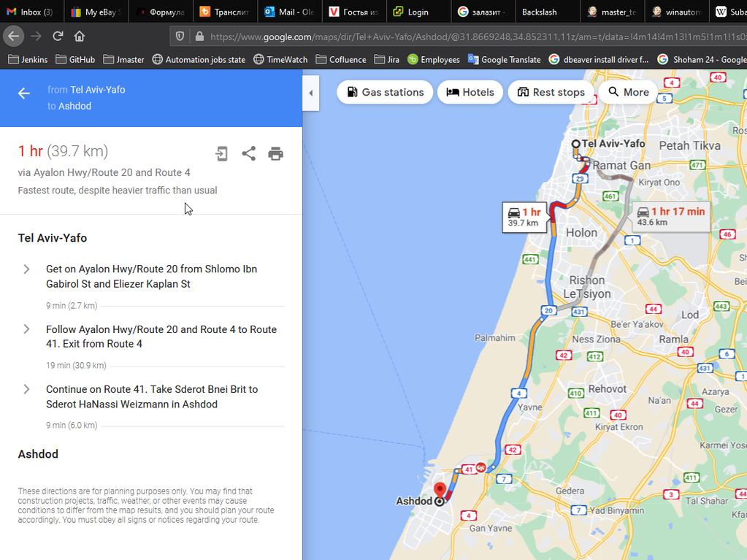Image resolution: width=747 pixels, height=560 pixels.
Task: Expand the 'Get on Ayalon Hwy/Route 20' step
Action: (27, 269)
